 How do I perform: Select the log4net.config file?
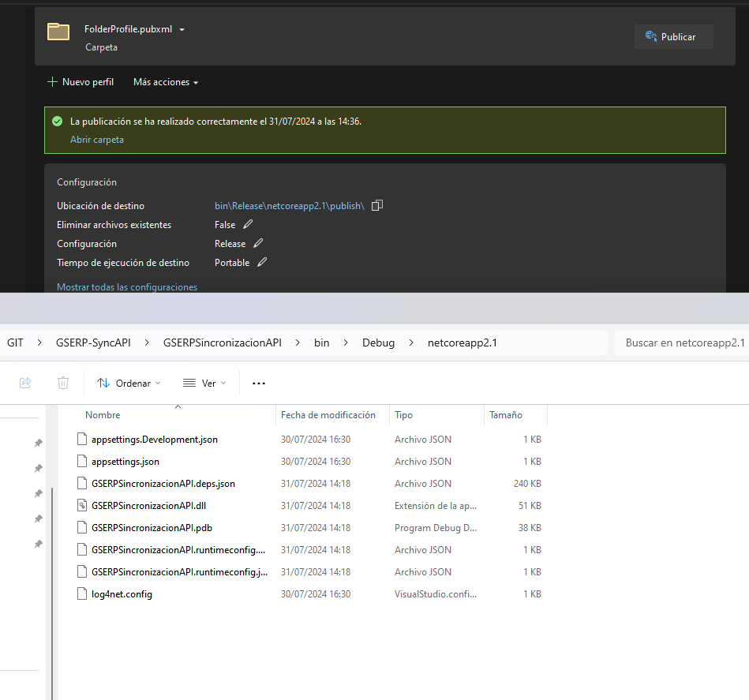tap(122, 594)
